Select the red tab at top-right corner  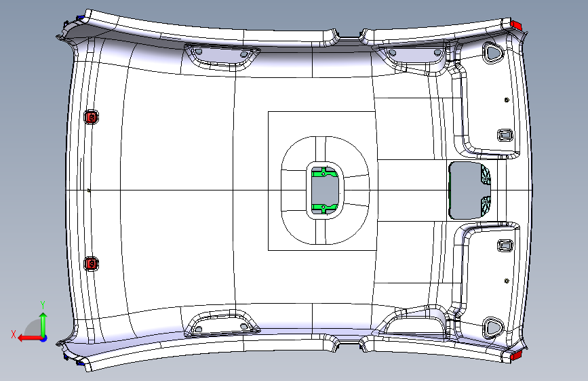point(516,25)
